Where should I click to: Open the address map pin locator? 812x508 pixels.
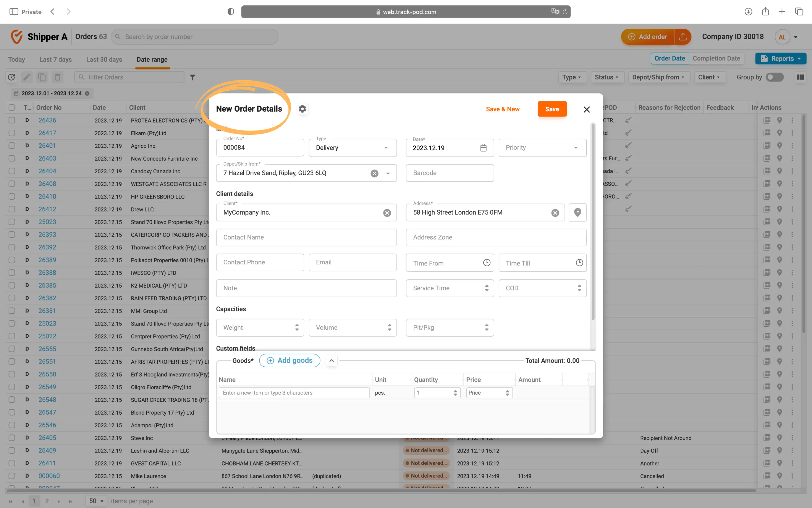click(x=578, y=212)
